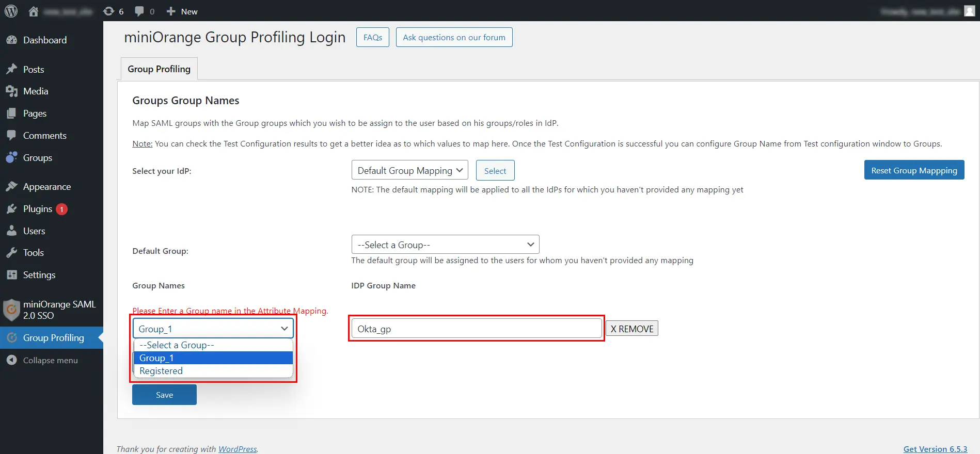This screenshot has height=454, width=980.
Task: Click the Pages icon in sidebar
Action: pos(11,113)
